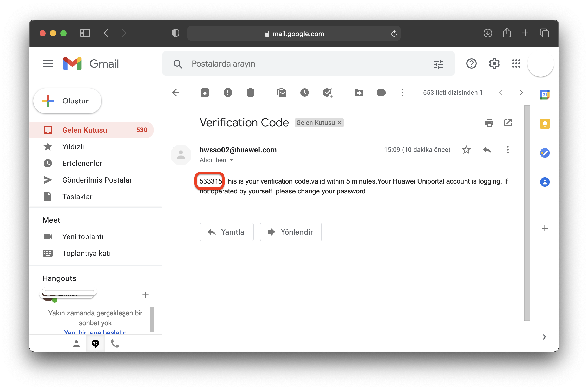Toggle the main menu hamburger
Screen dimensions: 588x390
(48, 63)
